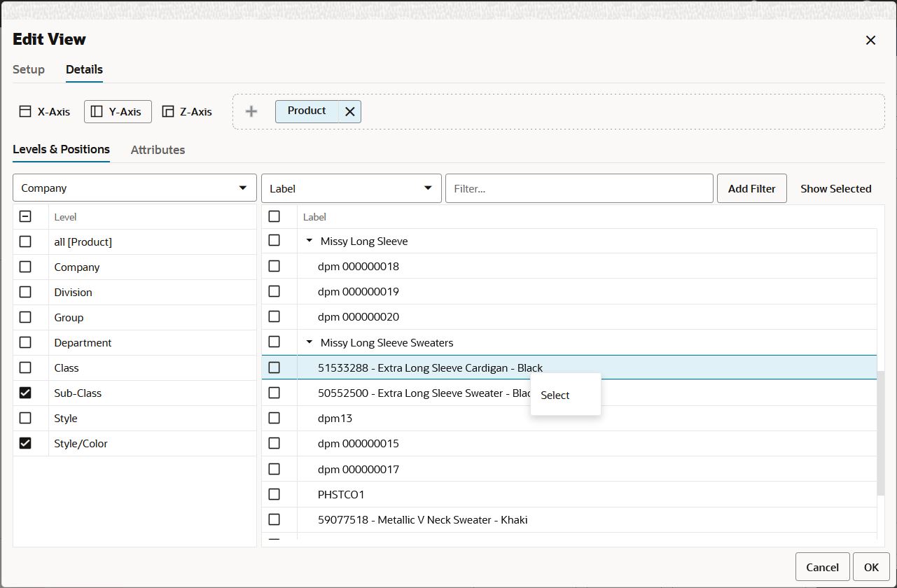Click inside the Filter input field
The width and height of the screenshot is (897, 588).
click(579, 188)
